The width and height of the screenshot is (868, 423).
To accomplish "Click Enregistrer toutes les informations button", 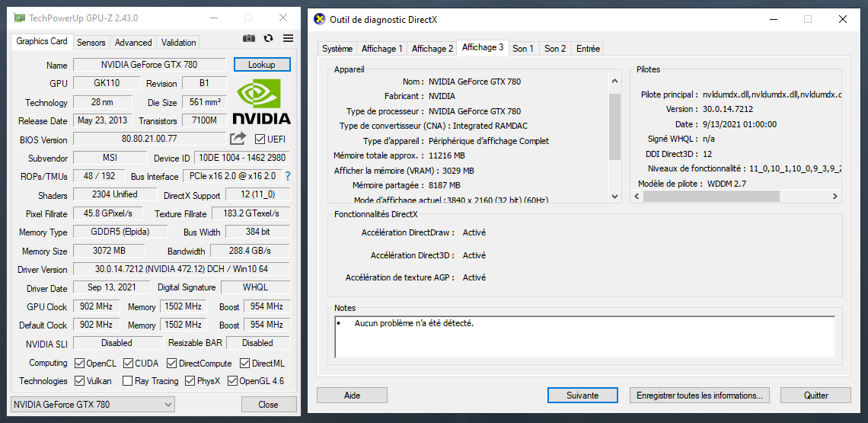I will point(700,396).
